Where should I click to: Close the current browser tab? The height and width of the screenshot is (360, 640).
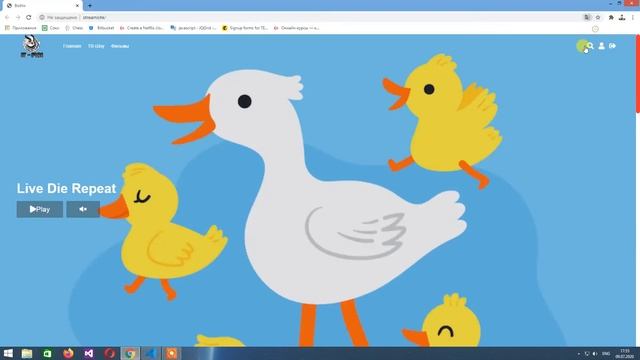tap(77, 6)
